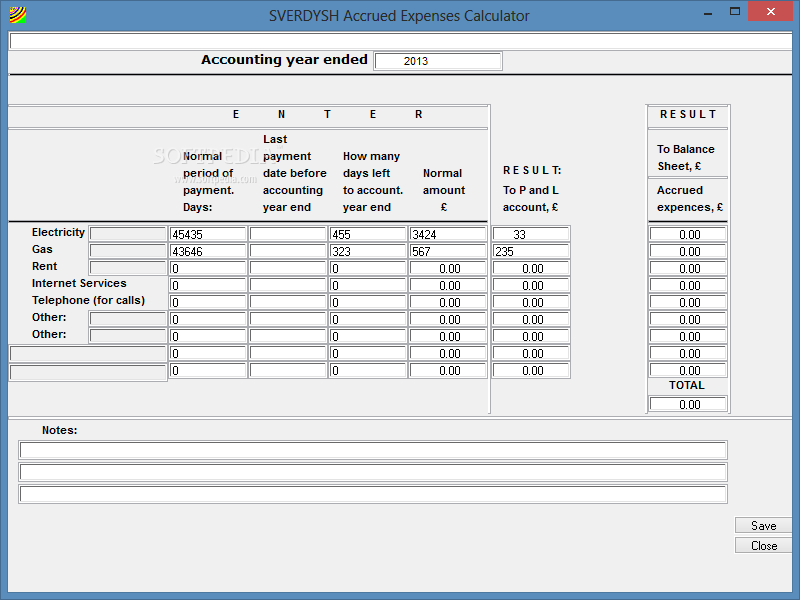The width and height of the screenshot is (800, 600).
Task: Click the Rent accrued expenses result field
Action: 688,268
